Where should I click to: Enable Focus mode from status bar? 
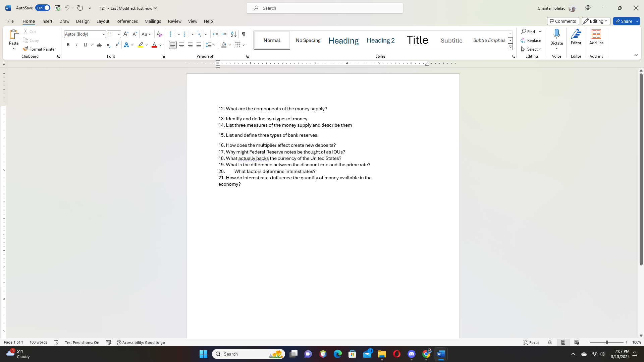[x=531, y=342]
